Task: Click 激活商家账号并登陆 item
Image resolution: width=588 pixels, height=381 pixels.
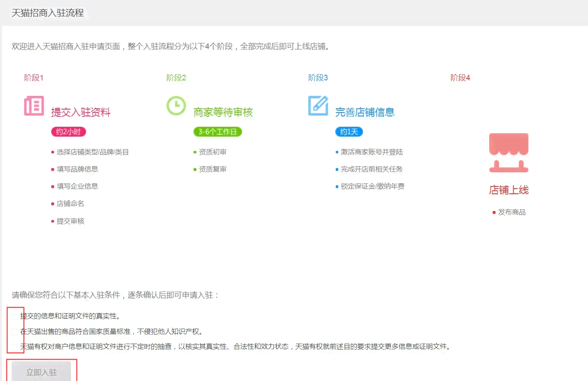Action: point(372,152)
